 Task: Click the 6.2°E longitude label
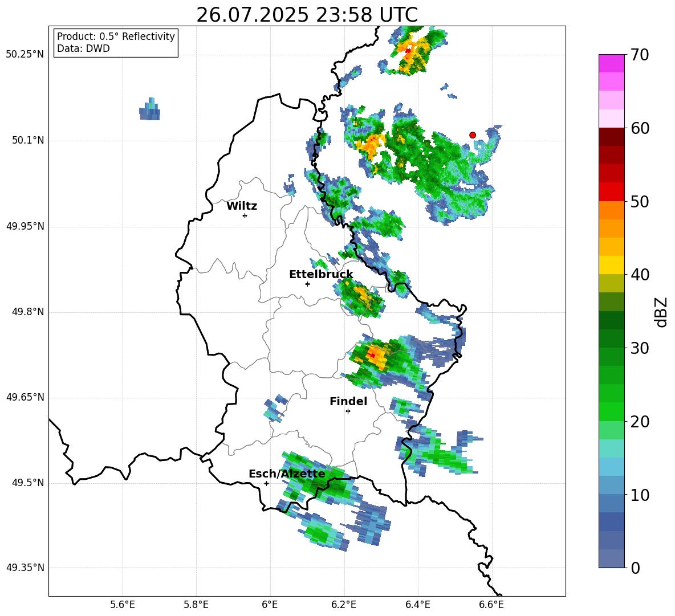click(344, 605)
